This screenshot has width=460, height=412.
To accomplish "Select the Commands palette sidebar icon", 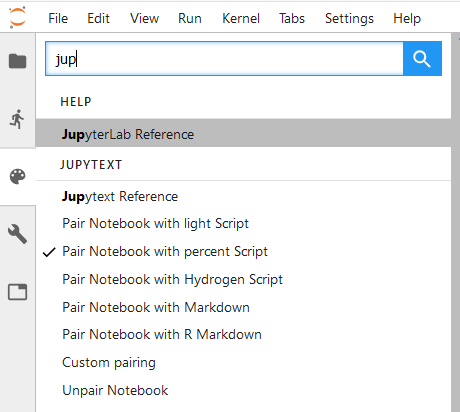I will pos(18,176).
